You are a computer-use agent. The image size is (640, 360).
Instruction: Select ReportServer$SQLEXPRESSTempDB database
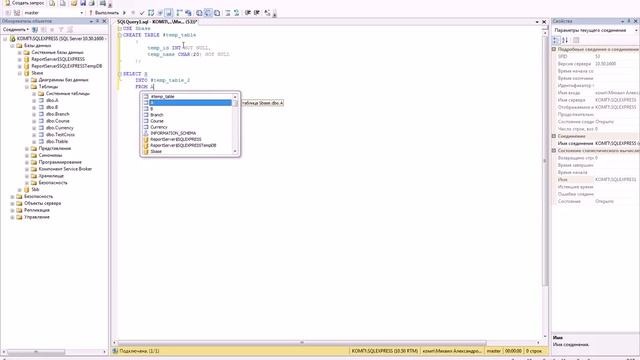(67, 66)
